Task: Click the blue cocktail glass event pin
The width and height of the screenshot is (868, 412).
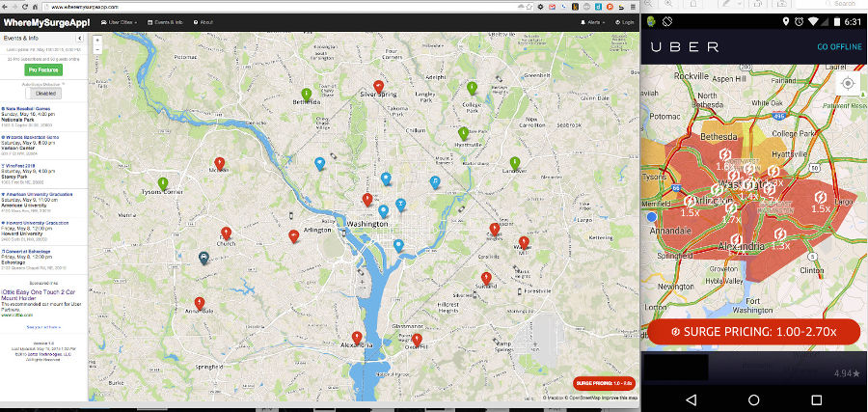Action: (400, 205)
